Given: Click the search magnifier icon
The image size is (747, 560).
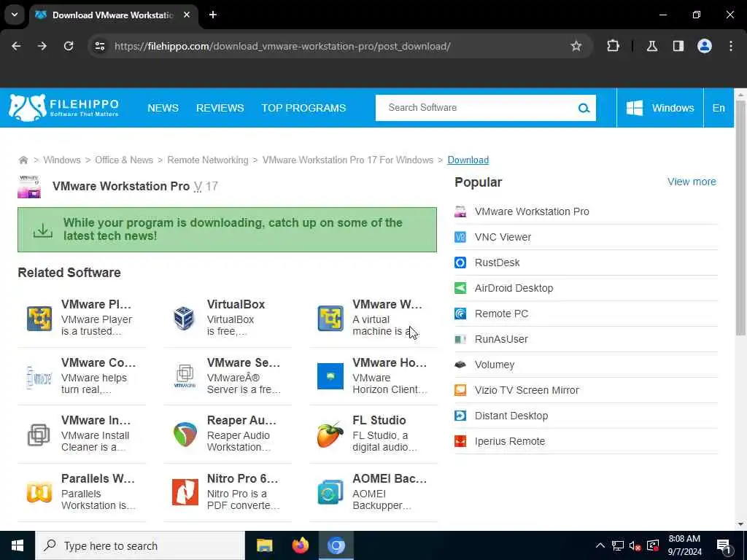Looking at the screenshot, I should [x=584, y=108].
